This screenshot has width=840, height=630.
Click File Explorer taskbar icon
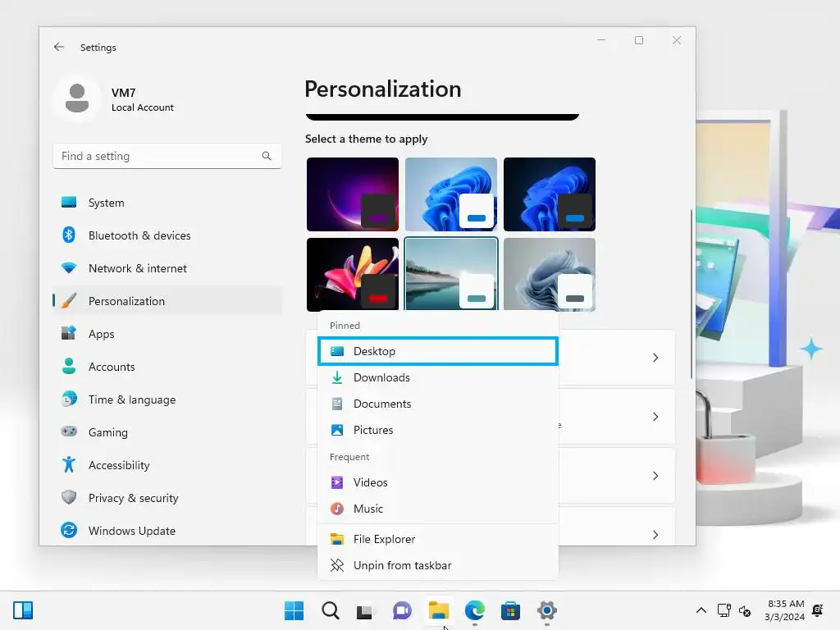[439, 610]
